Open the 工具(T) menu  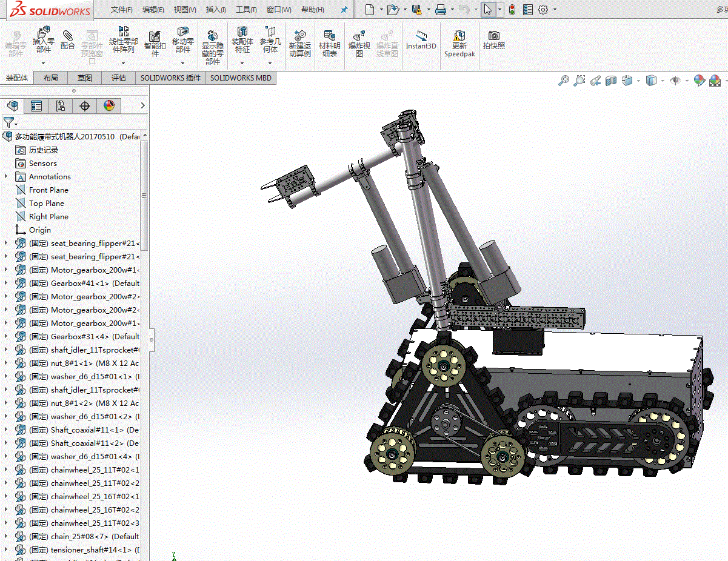pos(246,10)
